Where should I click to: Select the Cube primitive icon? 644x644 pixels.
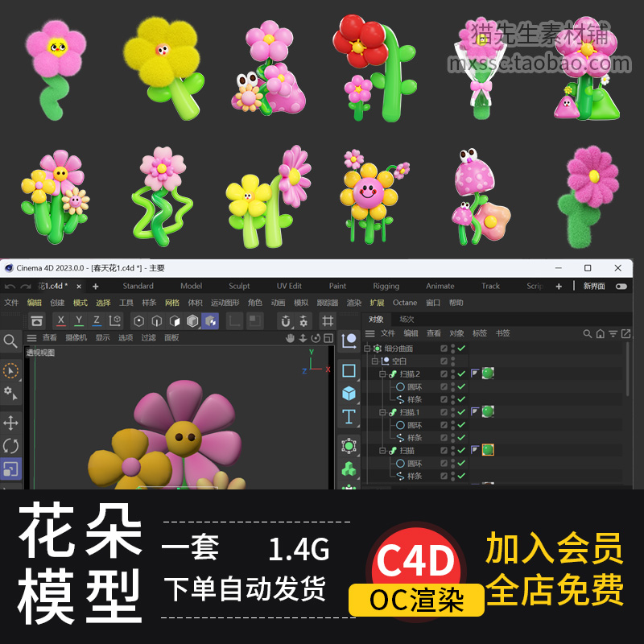348,394
